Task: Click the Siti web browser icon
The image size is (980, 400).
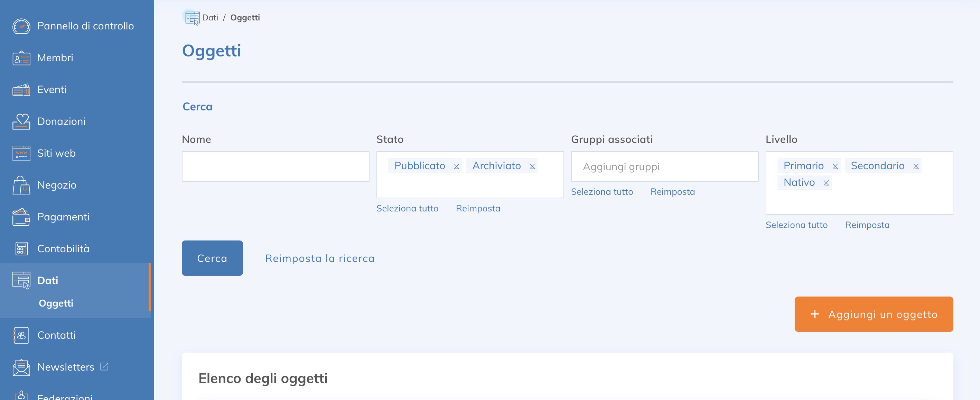Action: coord(21,153)
